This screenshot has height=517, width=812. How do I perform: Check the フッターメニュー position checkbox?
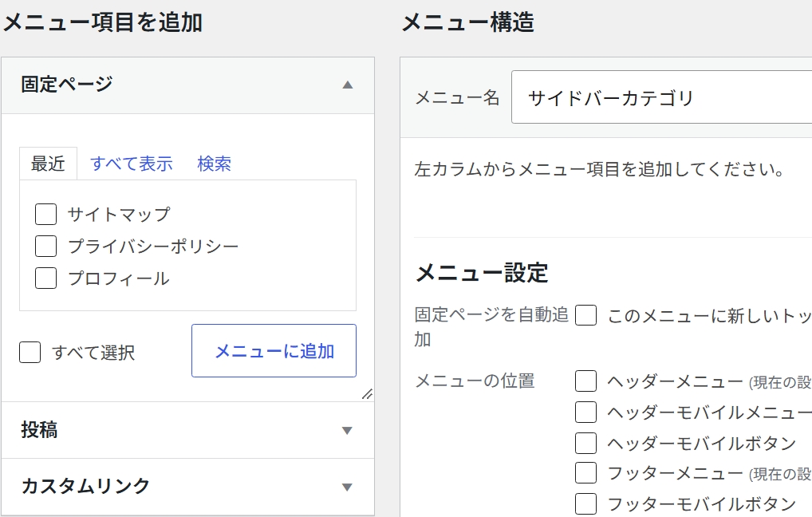click(x=585, y=473)
